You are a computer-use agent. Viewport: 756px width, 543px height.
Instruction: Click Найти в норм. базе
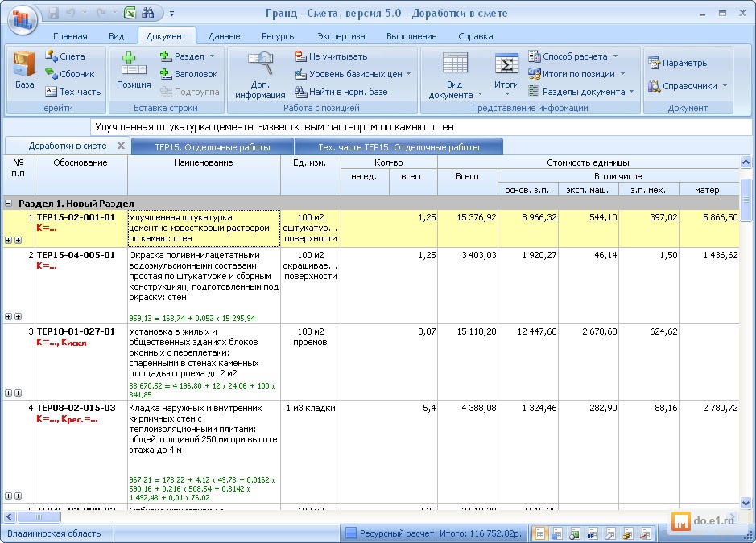pos(341,92)
